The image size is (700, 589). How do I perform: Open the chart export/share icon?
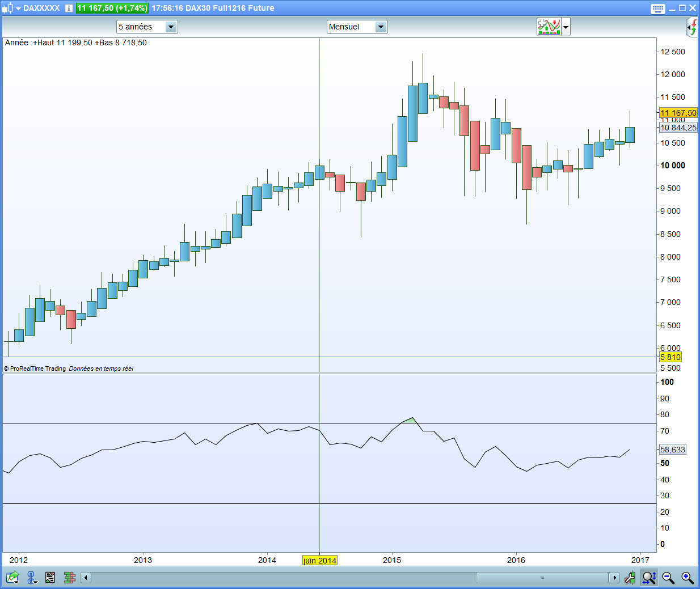[12, 578]
